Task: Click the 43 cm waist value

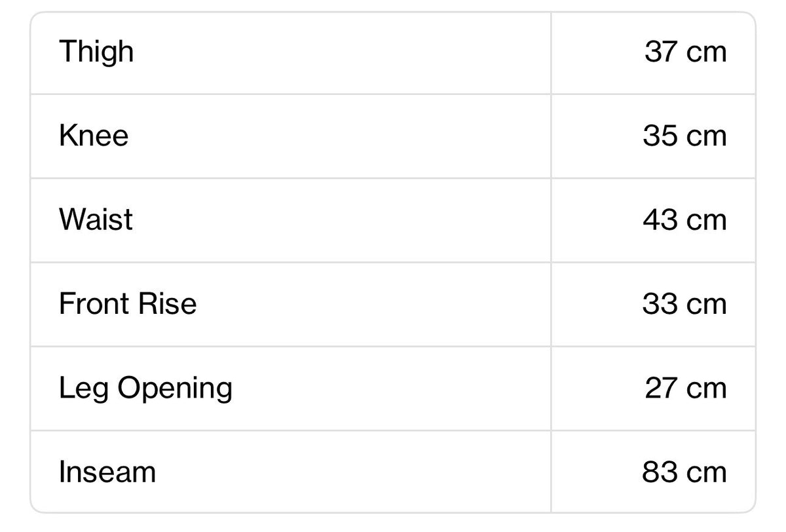Action: (x=685, y=219)
